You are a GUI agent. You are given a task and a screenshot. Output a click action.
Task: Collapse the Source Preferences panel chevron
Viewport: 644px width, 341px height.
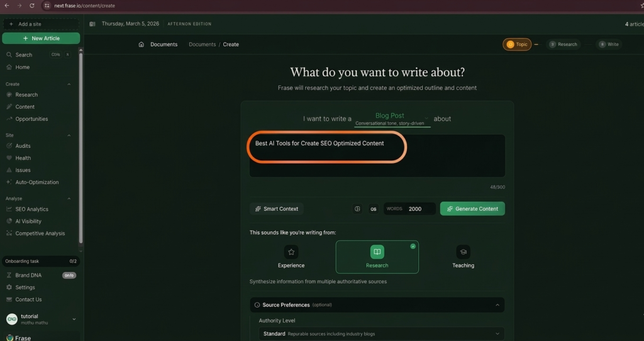tap(497, 305)
